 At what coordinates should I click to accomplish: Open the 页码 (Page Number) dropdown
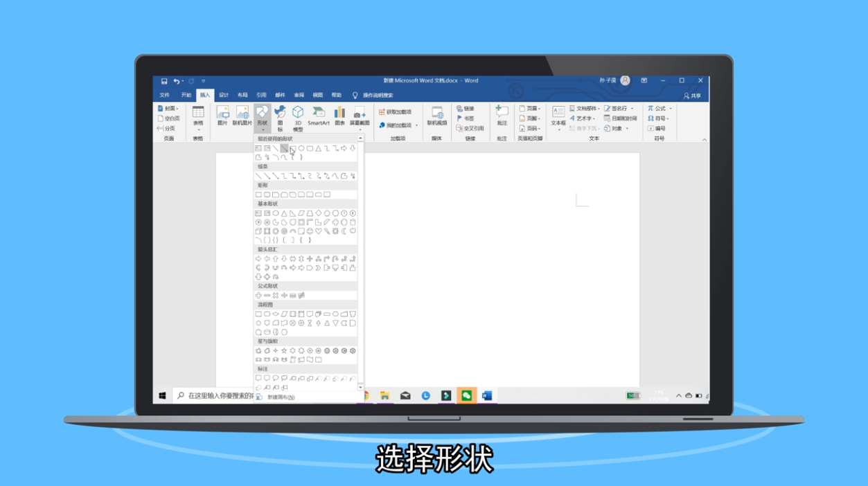(x=530, y=128)
